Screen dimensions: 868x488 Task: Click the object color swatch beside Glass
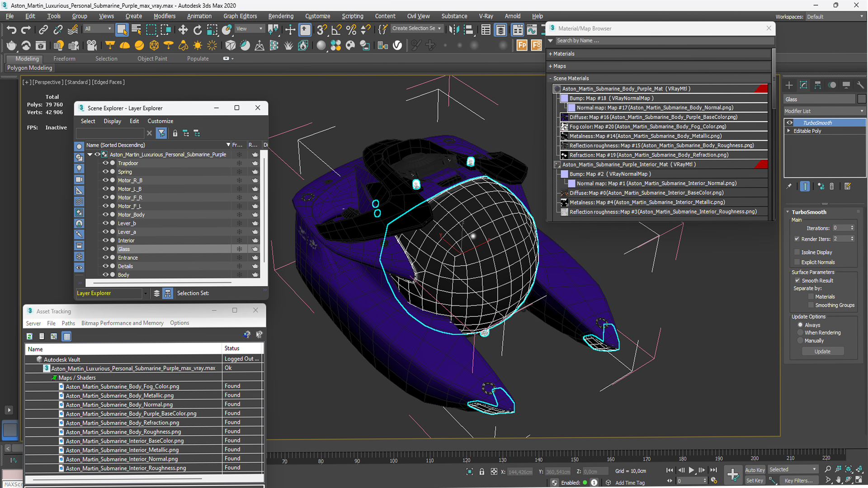click(861, 99)
